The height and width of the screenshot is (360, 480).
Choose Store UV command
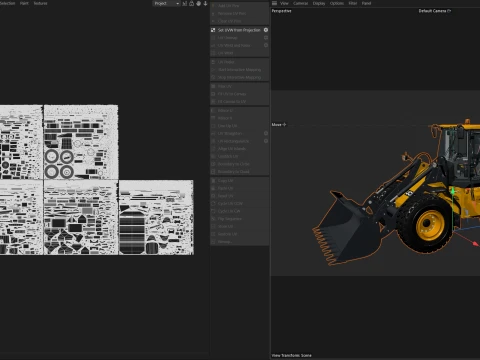point(239,226)
